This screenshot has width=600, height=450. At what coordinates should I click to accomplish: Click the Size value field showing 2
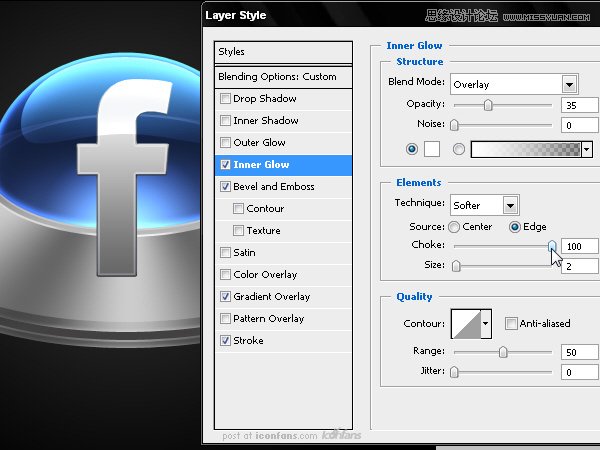point(580,266)
